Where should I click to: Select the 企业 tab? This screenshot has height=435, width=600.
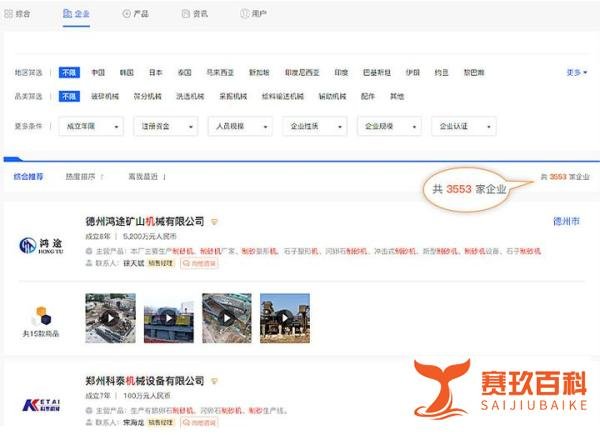tap(76, 14)
